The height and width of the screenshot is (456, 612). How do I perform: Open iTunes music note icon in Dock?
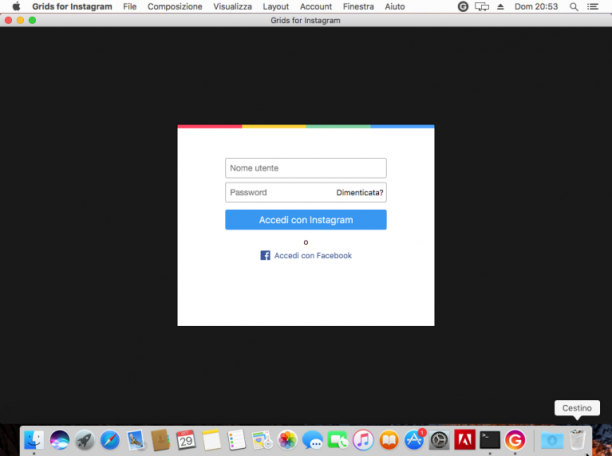363,440
